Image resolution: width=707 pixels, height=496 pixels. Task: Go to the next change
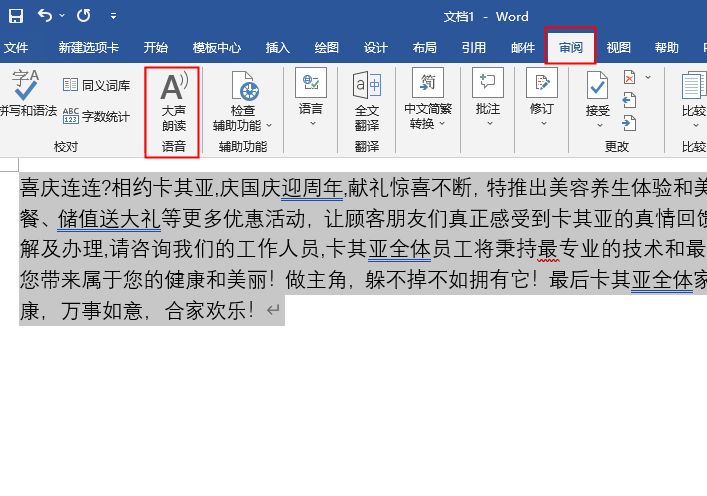(629, 123)
